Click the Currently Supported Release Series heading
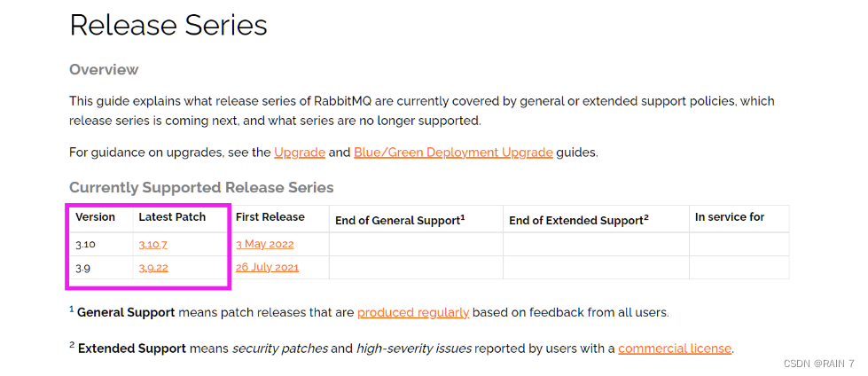Viewport: 868px width, 376px height. [201, 187]
